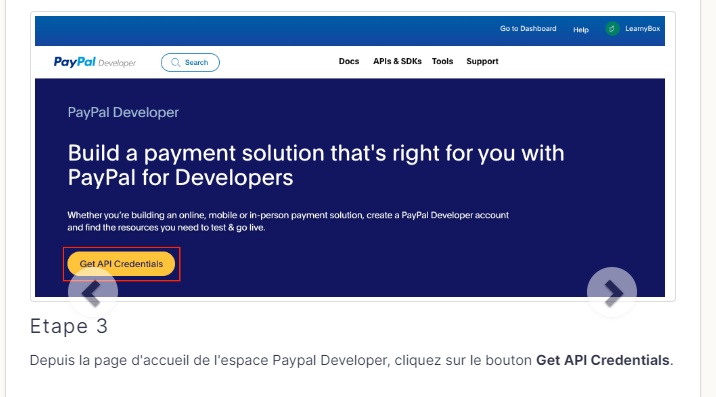This screenshot has width=716, height=397.
Task: Open the Support menu item
Action: click(x=482, y=61)
